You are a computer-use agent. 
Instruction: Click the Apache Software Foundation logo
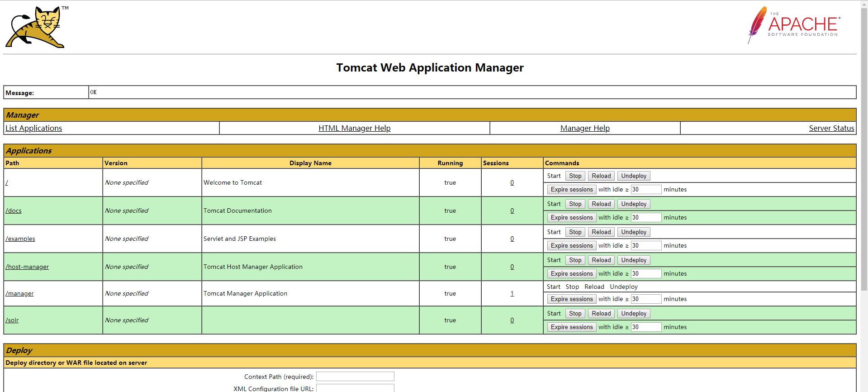pos(794,25)
